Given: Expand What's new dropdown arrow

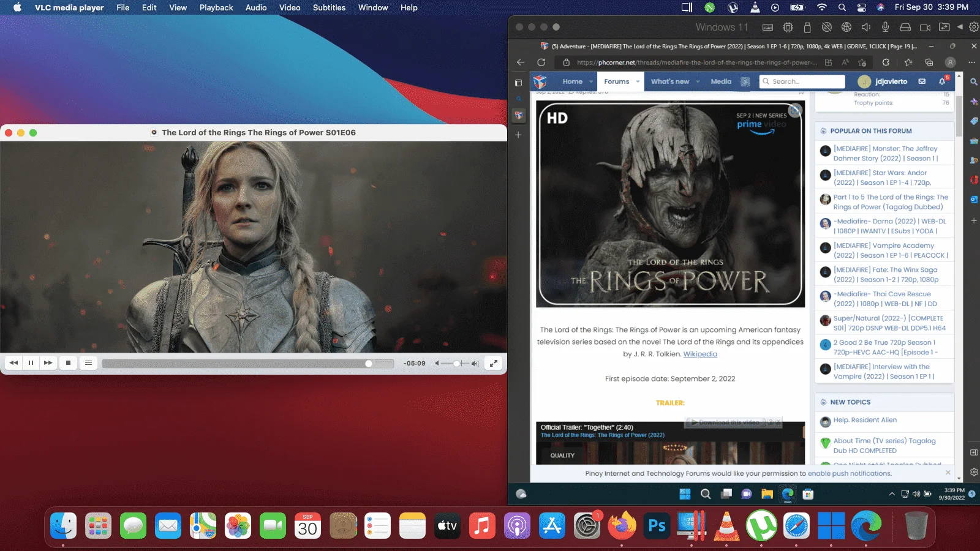Looking at the screenshot, I should click(x=698, y=81).
